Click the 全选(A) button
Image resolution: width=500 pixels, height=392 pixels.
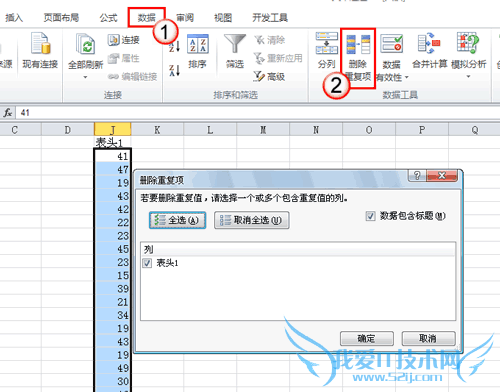coord(177,220)
